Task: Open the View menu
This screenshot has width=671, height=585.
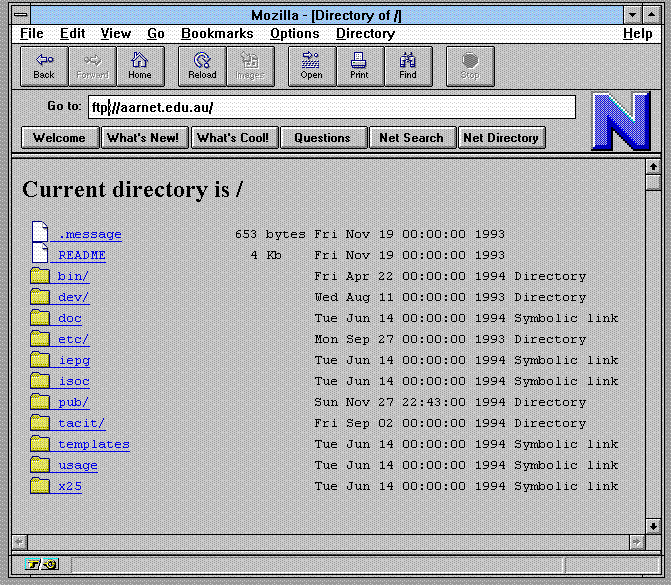Action: tap(116, 33)
